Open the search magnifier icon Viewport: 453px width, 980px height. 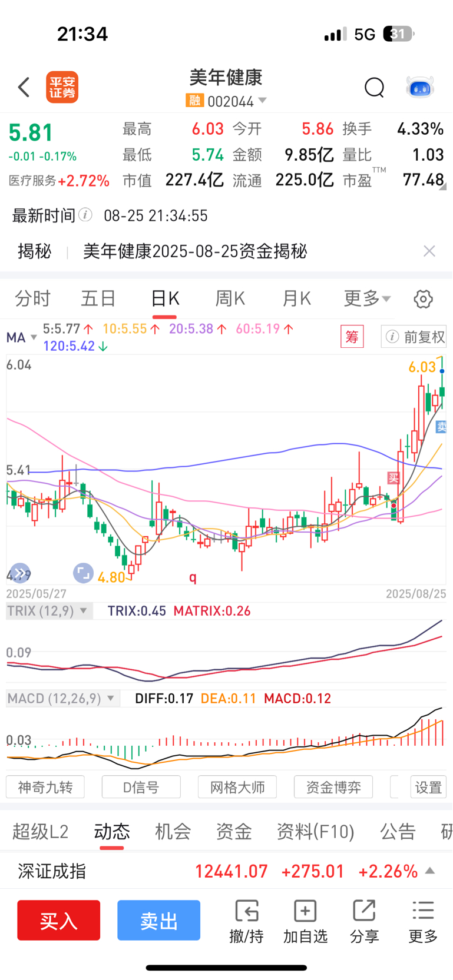click(374, 87)
